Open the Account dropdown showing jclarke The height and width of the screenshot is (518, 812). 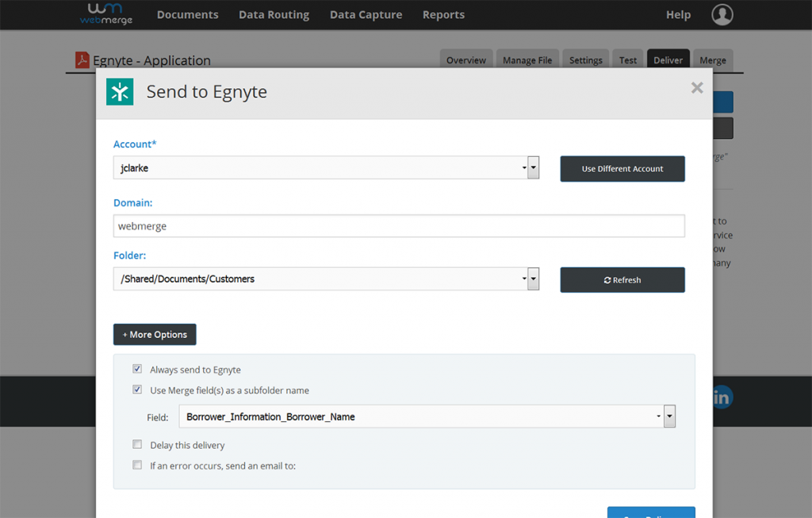(326, 168)
